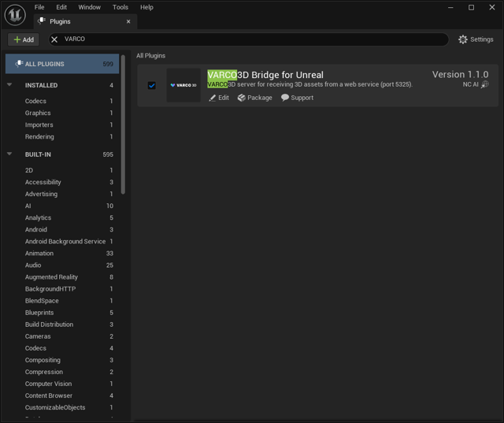504x423 pixels.
Task: Click the VARCO search field
Action: point(250,39)
